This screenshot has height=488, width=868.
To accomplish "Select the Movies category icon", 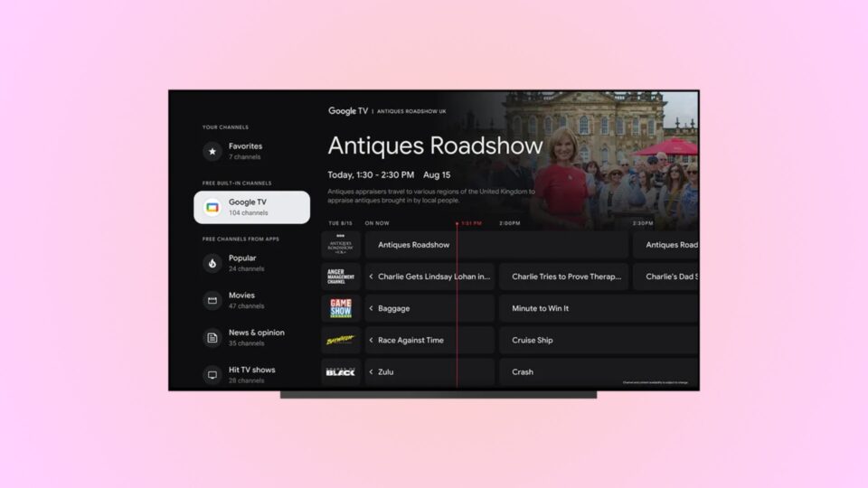I will 212,301.
